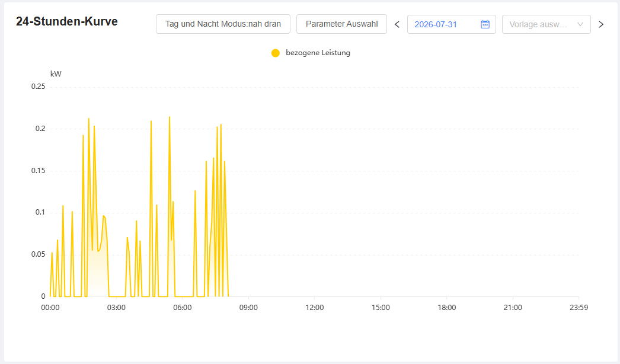The image size is (620, 364).
Task: Toggle the bezogene Leistung legend marker
Action: [276, 53]
